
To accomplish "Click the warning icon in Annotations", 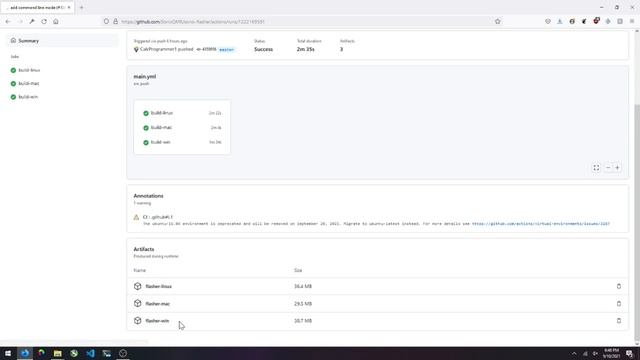I will coord(136,217).
